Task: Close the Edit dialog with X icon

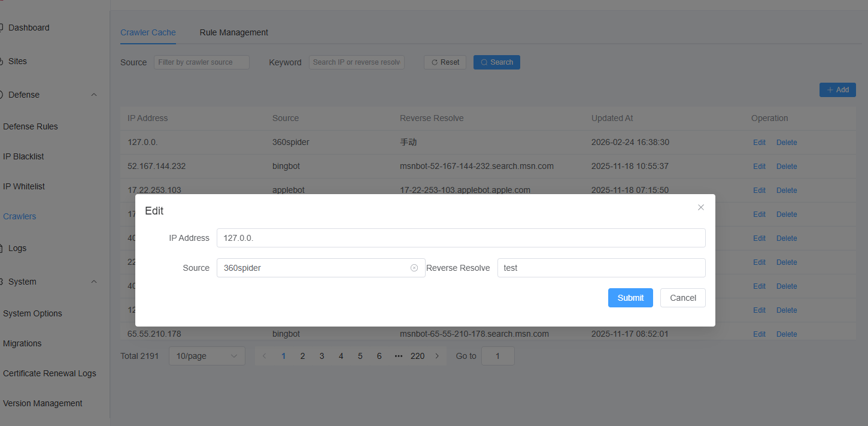Action: click(701, 207)
